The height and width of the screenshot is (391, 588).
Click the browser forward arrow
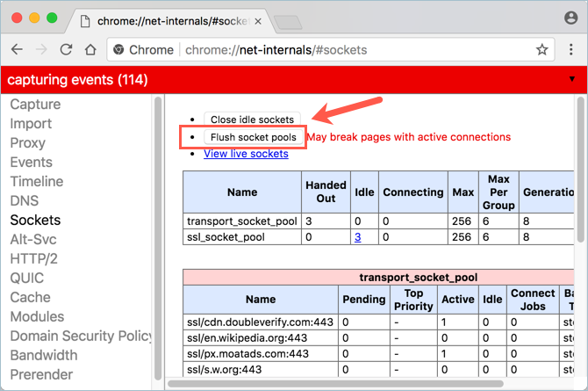point(41,49)
